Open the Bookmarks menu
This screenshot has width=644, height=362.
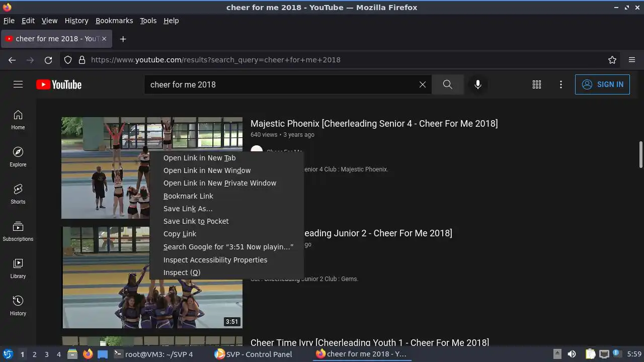tap(114, 21)
